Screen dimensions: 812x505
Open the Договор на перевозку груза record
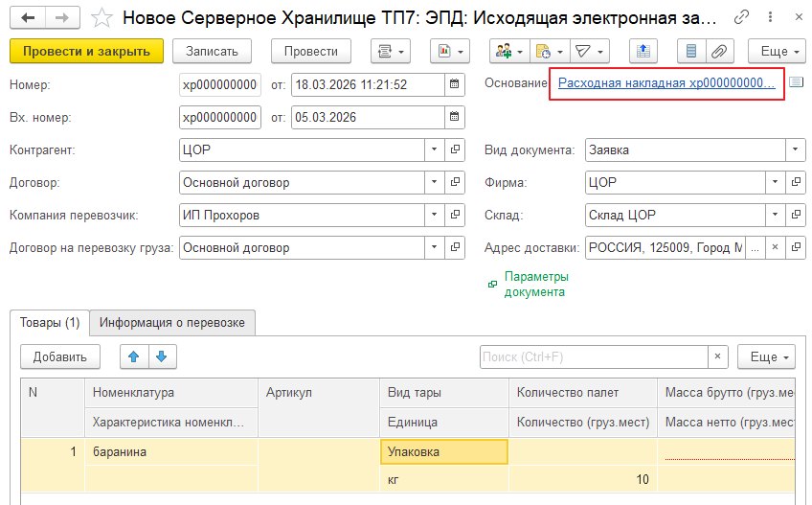(455, 248)
